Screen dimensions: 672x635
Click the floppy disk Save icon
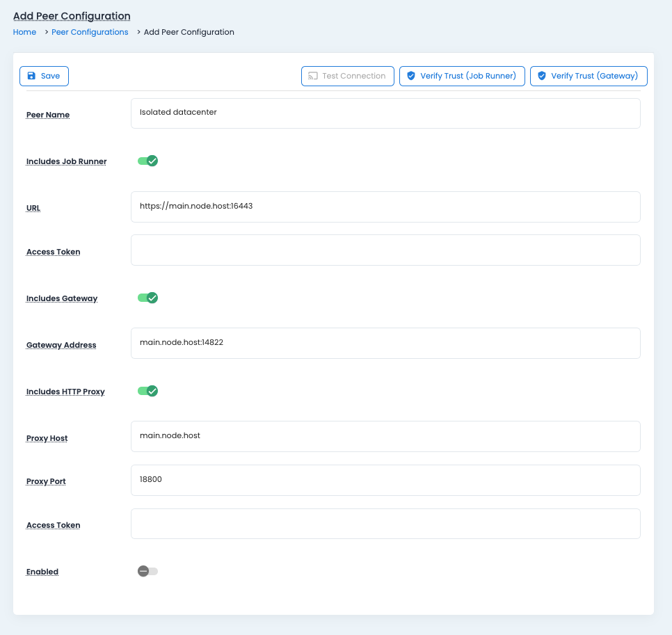(31, 76)
